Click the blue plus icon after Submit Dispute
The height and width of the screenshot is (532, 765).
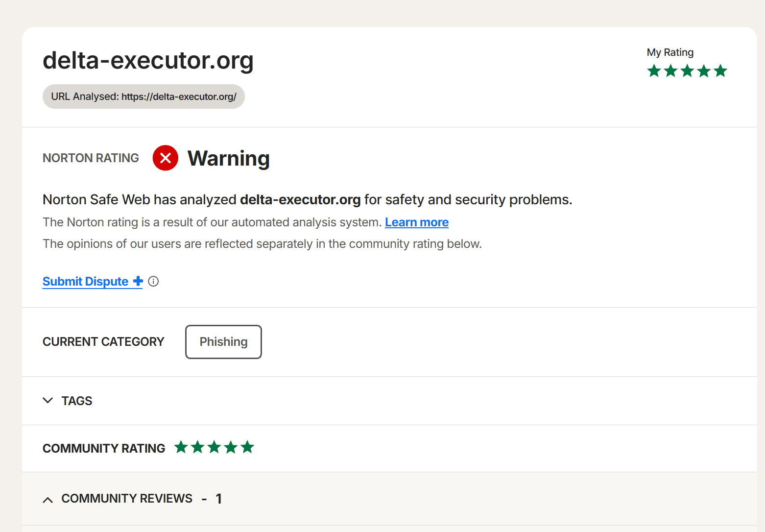(138, 281)
